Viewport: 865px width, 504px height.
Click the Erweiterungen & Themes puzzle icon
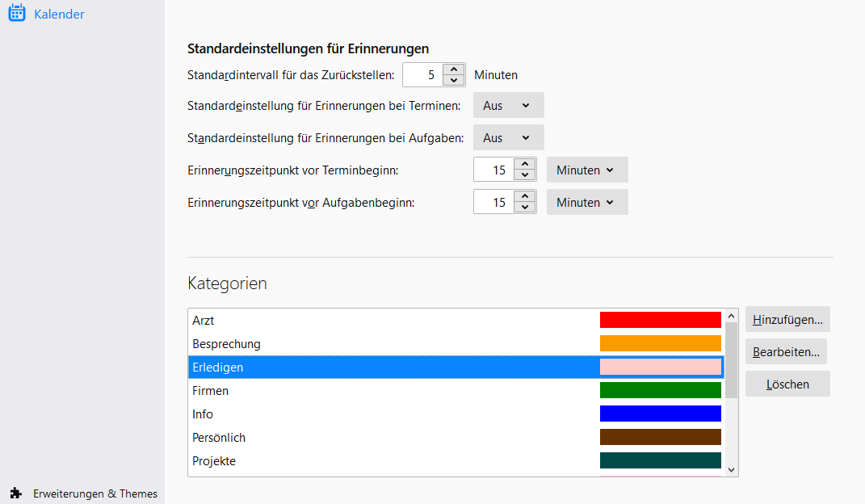coord(16,493)
